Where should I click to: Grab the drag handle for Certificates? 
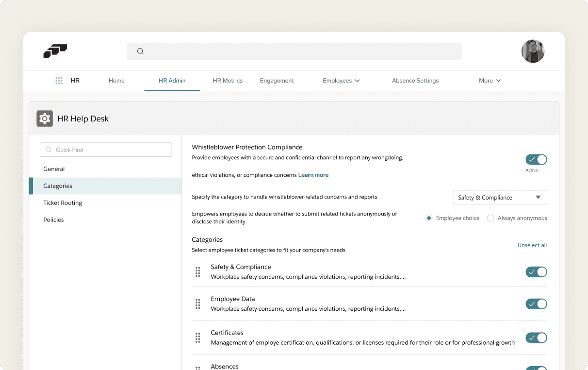click(x=198, y=337)
